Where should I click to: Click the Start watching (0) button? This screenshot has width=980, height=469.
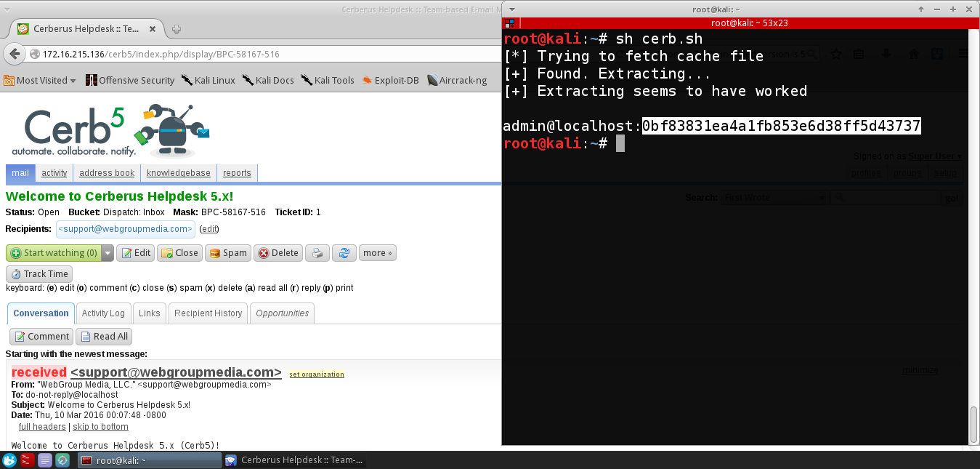click(54, 253)
